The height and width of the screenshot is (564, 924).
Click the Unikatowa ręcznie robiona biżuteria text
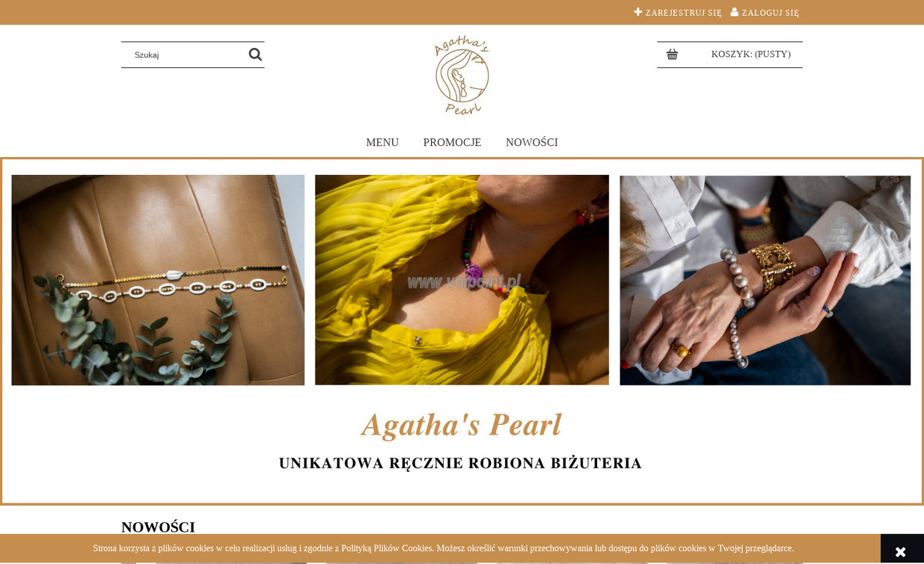[x=460, y=463]
